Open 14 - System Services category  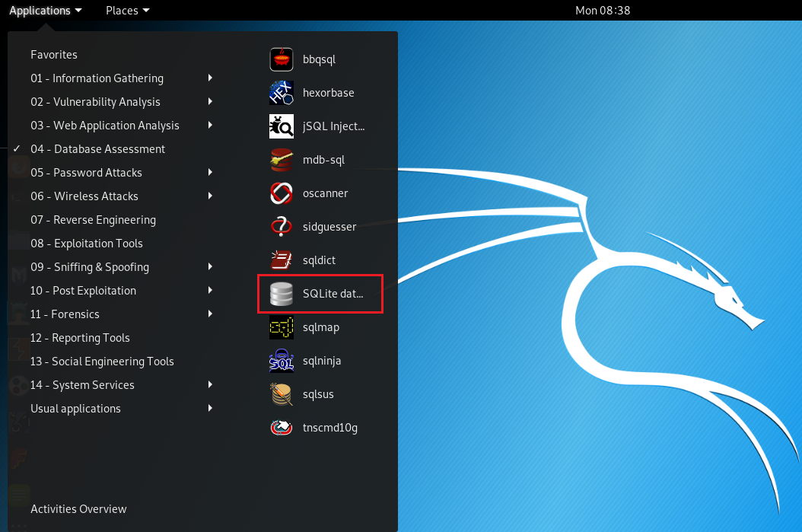coord(82,384)
